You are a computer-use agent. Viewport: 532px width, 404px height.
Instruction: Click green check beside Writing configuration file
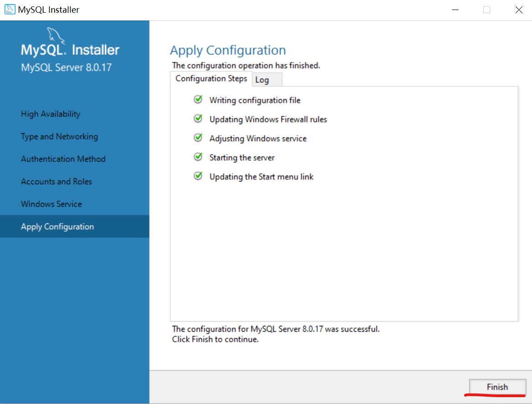pyautogui.click(x=198, y=99)
